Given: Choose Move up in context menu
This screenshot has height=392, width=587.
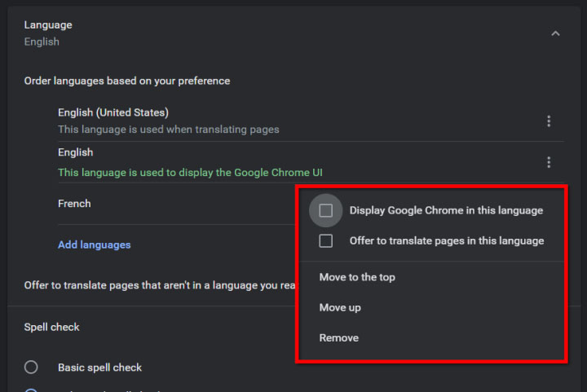Looking at the screenshot, I should pos(340,307).
